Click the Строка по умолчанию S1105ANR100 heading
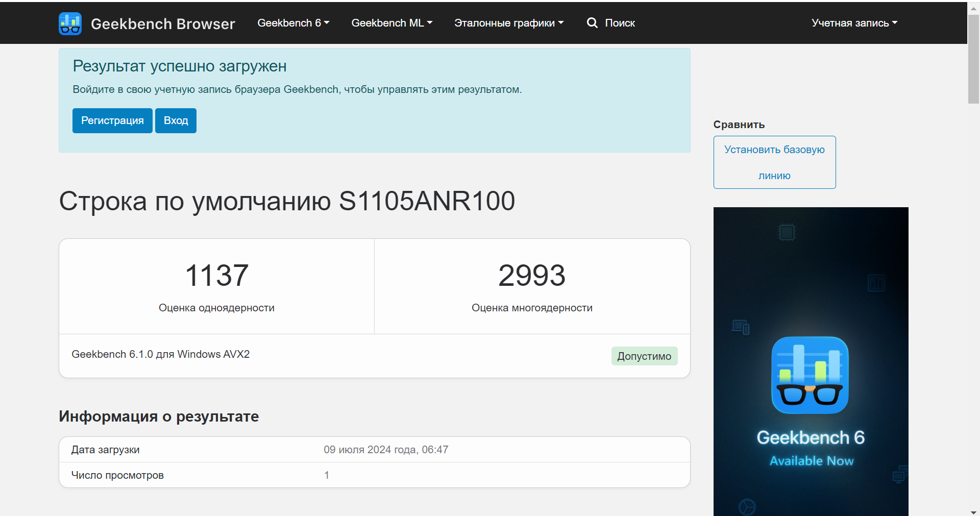This screenshot has height=516, width=980. tap(287, 201)
